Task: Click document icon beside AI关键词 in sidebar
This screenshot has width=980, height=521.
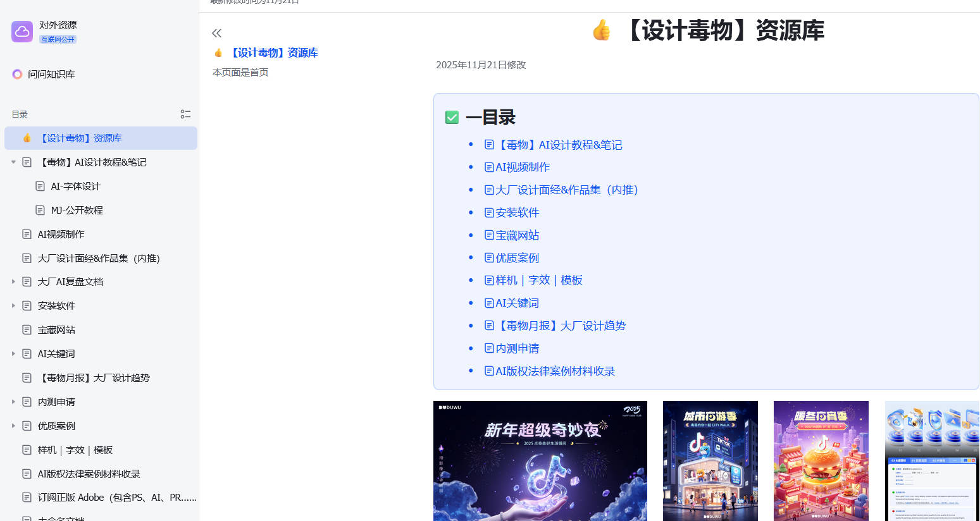Action: click(x=27, y=353)
